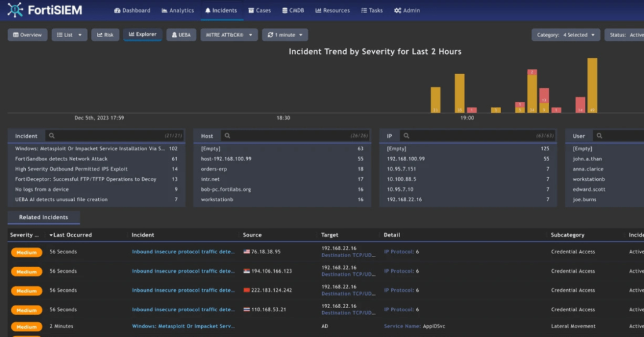Viewport: 644px width, 337px height.
Task: Open the Resources menu
Action: pos(332,10)
